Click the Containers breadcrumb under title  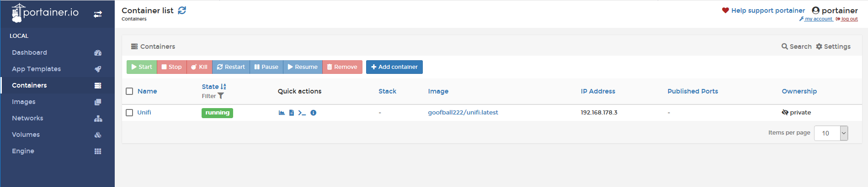pos(134,19)
